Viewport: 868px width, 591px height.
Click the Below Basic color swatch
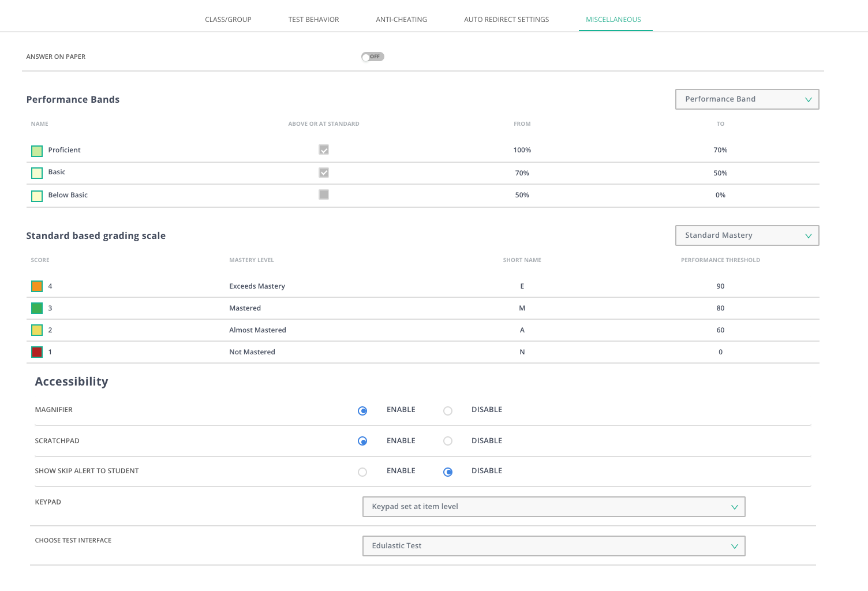tap(37, 196)
